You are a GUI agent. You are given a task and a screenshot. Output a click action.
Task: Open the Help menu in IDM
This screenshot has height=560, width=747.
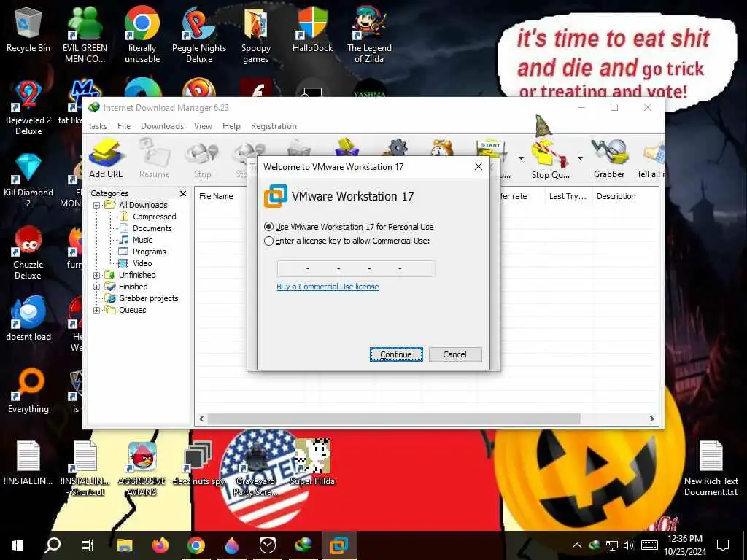pos(231,126)
